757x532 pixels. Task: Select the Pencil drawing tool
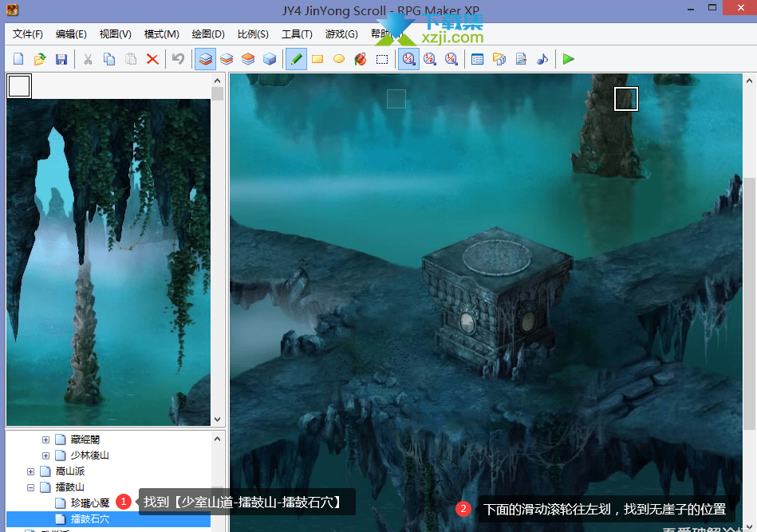point(296,59)
